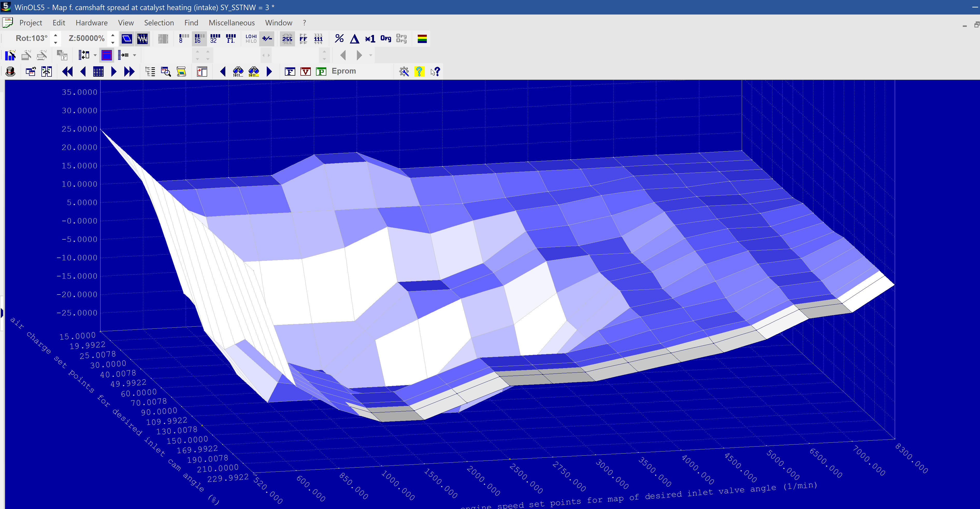Increase Z zoom with up arrow

click(x=113, y=35)
